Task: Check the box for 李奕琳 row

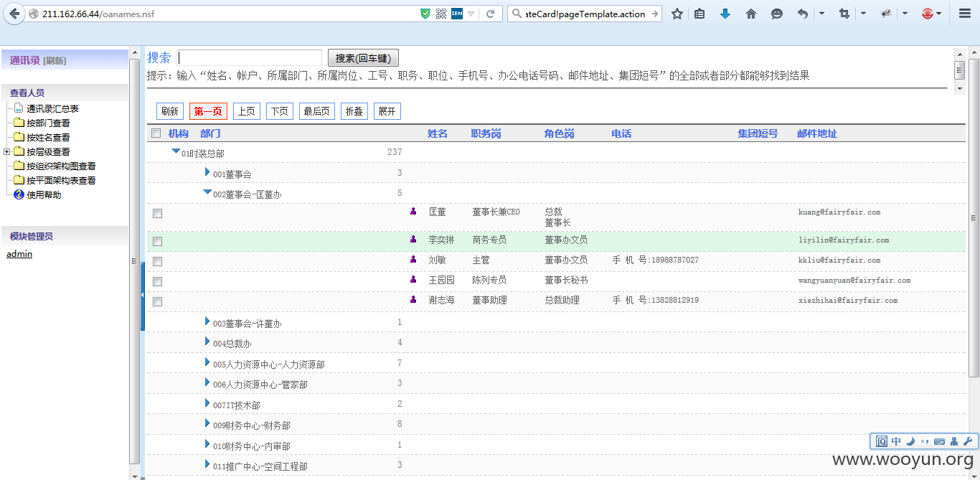Action: 158,241
